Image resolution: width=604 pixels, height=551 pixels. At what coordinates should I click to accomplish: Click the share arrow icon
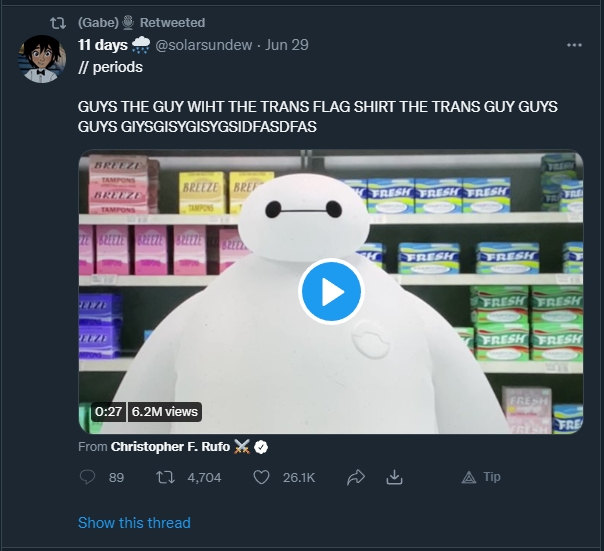coord(356,477)
